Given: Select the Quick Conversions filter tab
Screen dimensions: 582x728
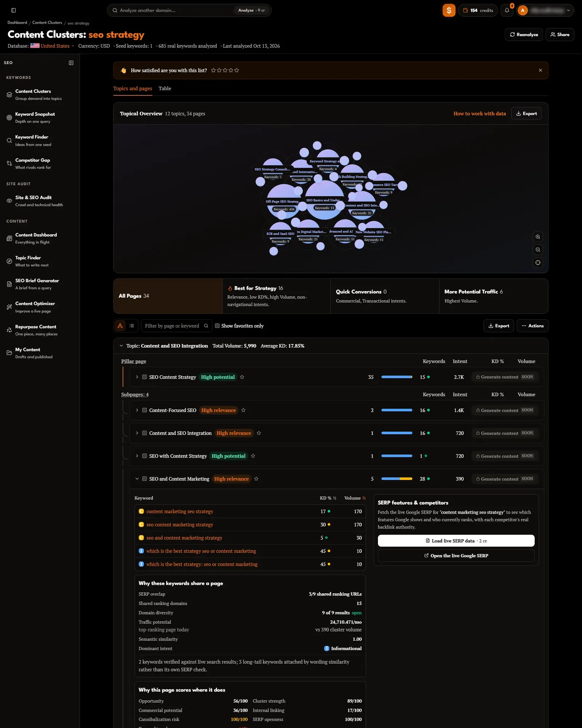Looking at the screenshot, I should pos(385,296).
